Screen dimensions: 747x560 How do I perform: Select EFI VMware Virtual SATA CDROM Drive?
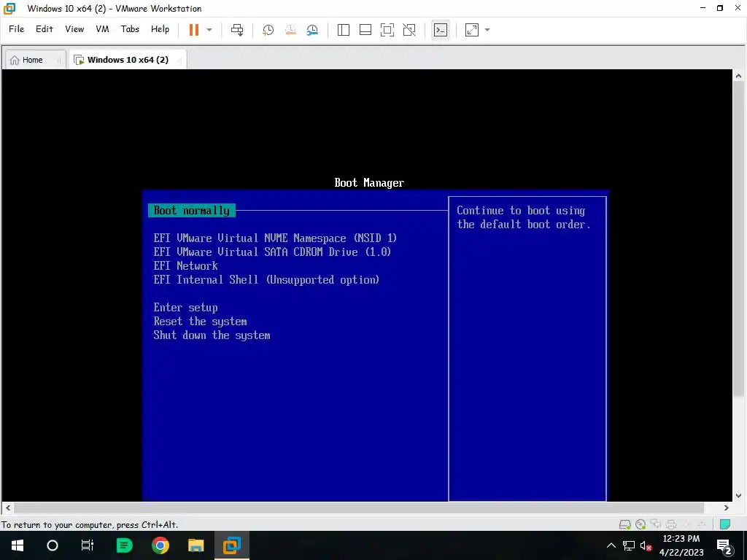click(272, 252)
